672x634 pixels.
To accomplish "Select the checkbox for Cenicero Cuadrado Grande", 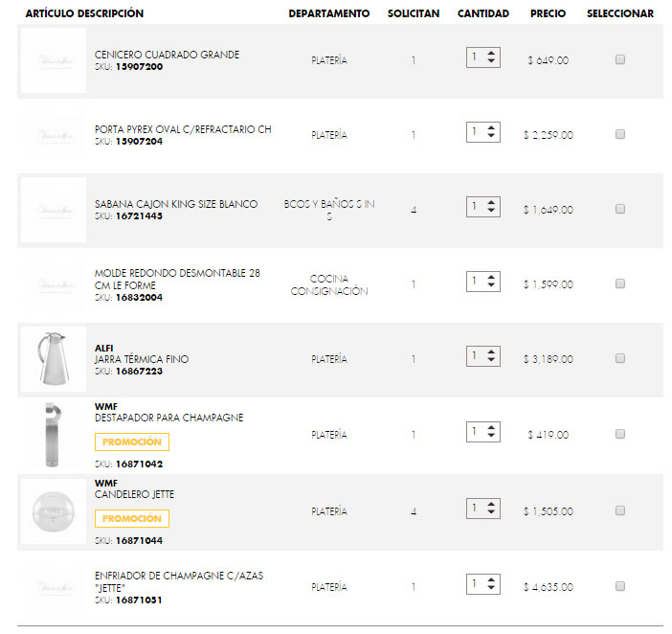I will click(x=620, y=59).
